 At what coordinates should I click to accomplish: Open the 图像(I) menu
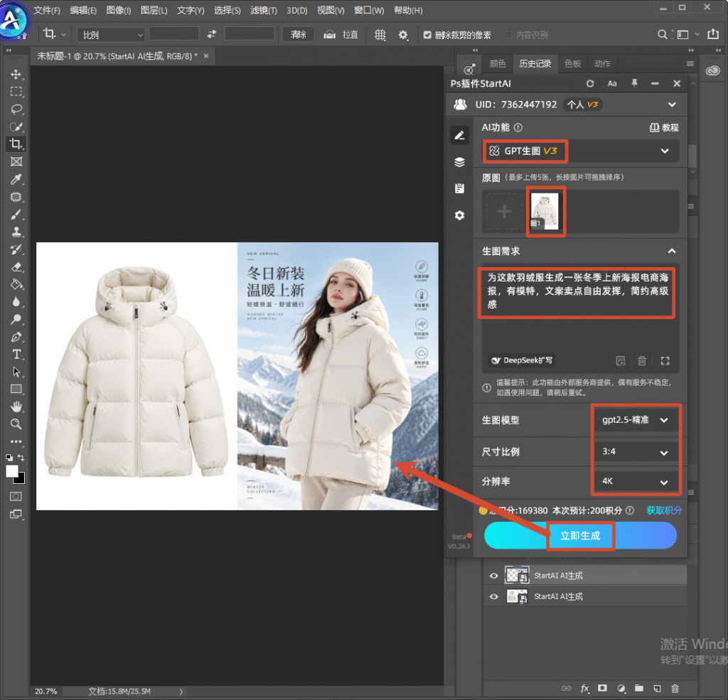119,10
